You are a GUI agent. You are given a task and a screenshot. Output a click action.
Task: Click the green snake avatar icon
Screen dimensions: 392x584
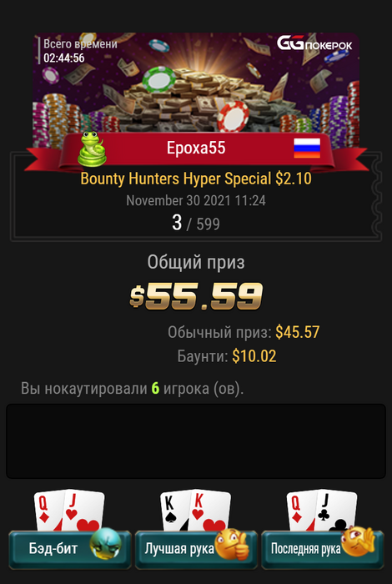(92, 149)
